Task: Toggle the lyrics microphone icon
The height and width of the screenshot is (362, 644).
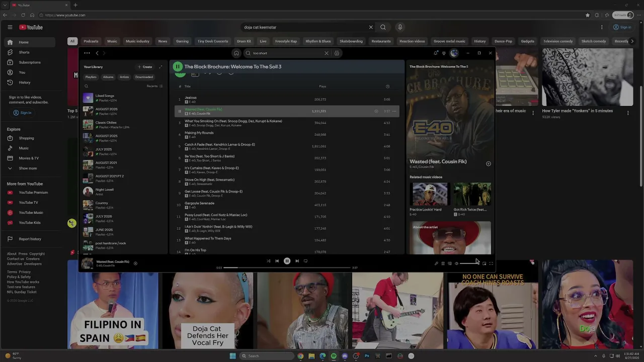Action: point(436,263)
